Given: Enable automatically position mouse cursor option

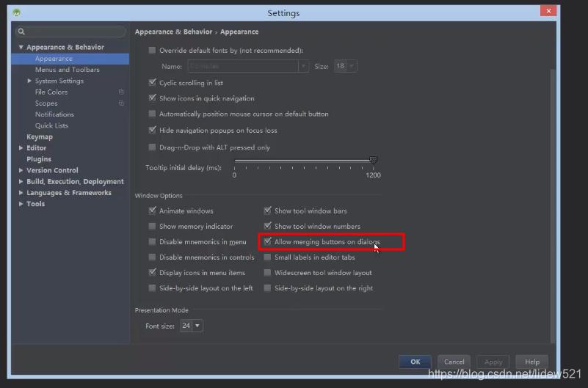Looking at the screenshot, I should click(152, 114).
